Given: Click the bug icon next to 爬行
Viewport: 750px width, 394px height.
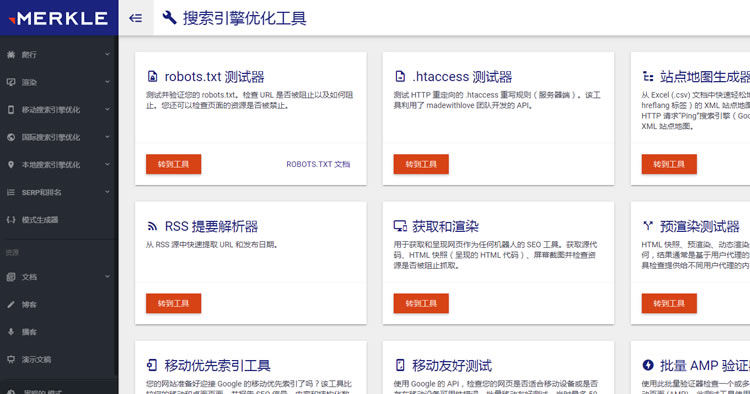Looking at the screenshot, I should coord(11,55).
